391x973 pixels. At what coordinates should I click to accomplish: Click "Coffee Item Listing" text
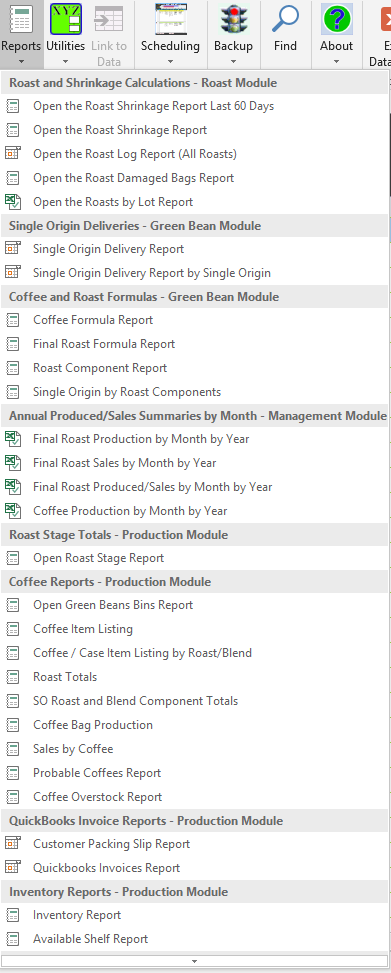pos(83,629)
